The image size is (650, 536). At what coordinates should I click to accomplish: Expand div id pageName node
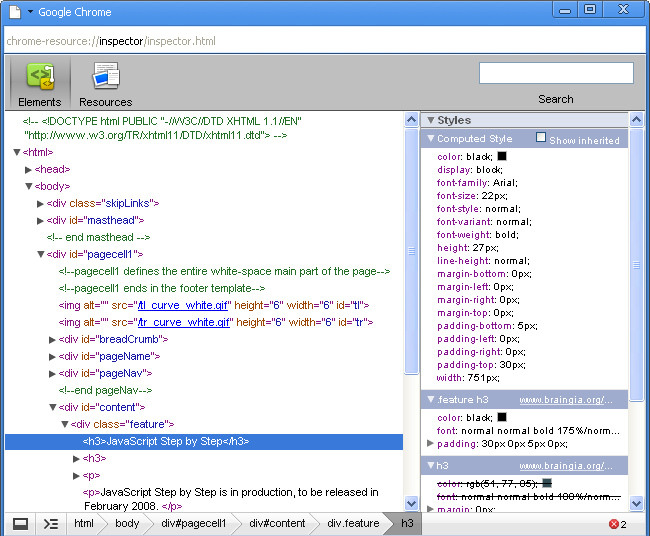click(x=52, y=357)
